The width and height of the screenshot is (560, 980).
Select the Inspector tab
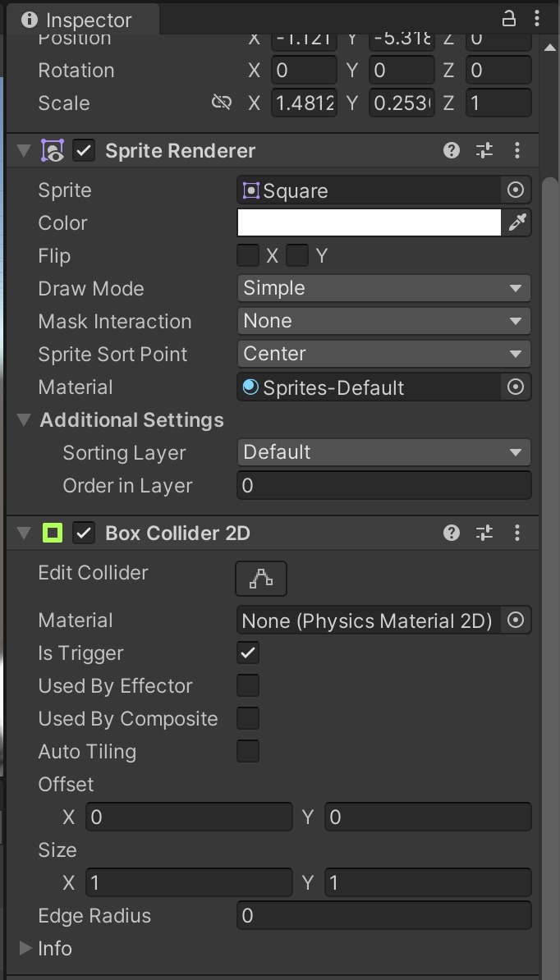click(x=76, y=20)
